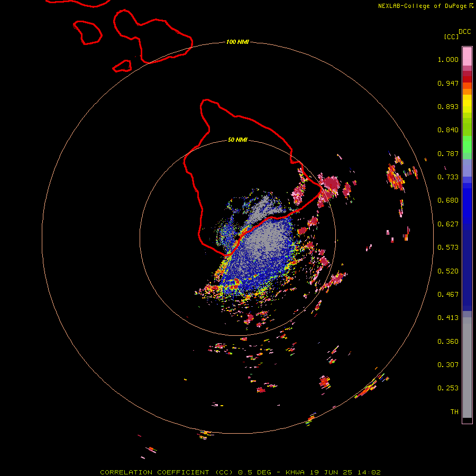The width and height of the screenshot is (476, 476).
Task: Click the 0.787 scale value
Action: coord(448,153)
